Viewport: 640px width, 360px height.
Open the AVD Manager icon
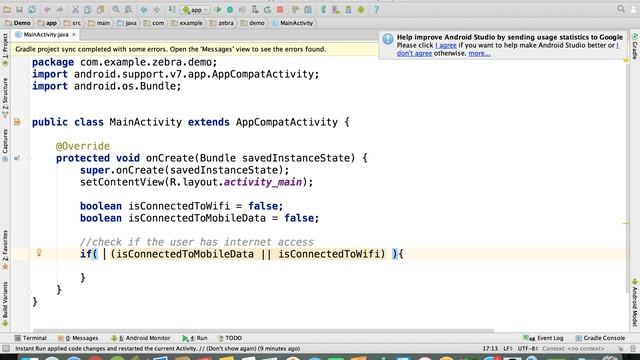click(x=336, y=9)
